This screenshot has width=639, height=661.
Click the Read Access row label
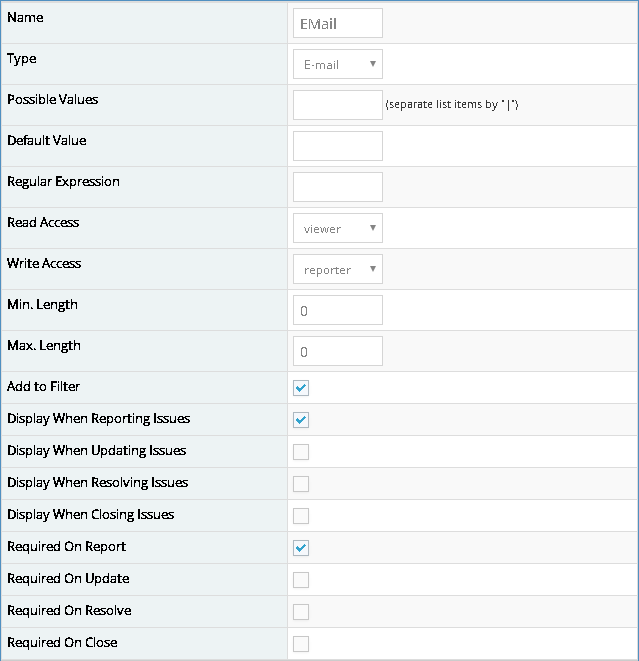43,223
